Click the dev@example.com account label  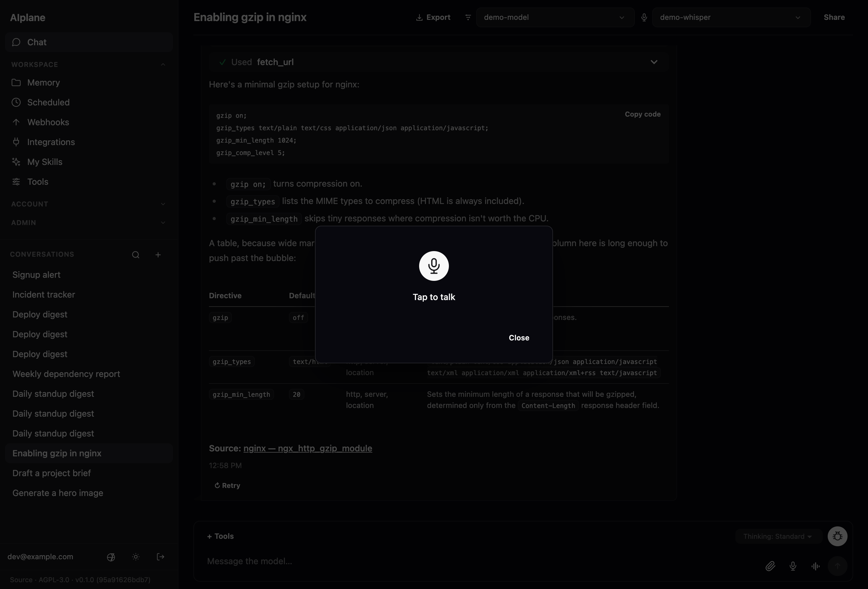tap(40, 556)
